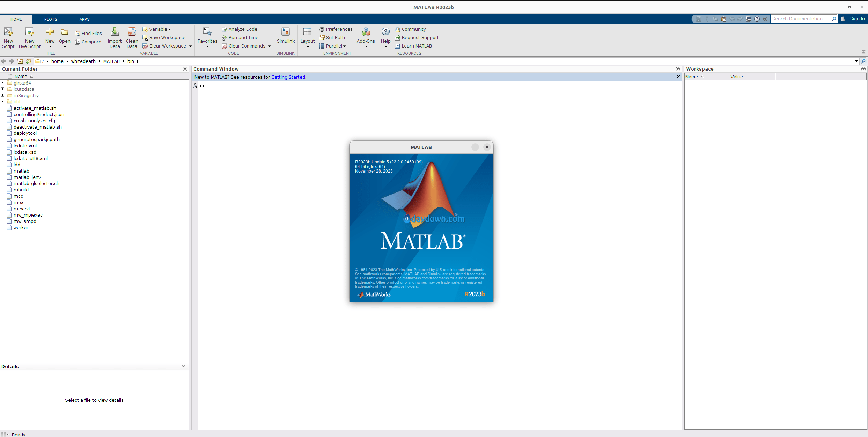Open the Open file dropdown arrow
Screen dimensions: 868x437
[x=65, y=46]
